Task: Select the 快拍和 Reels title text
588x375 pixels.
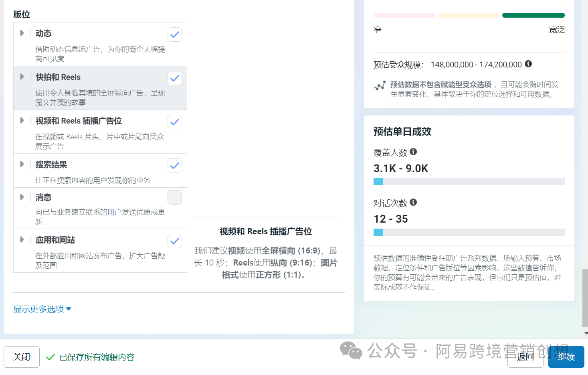Action: (x=58, y=77)
